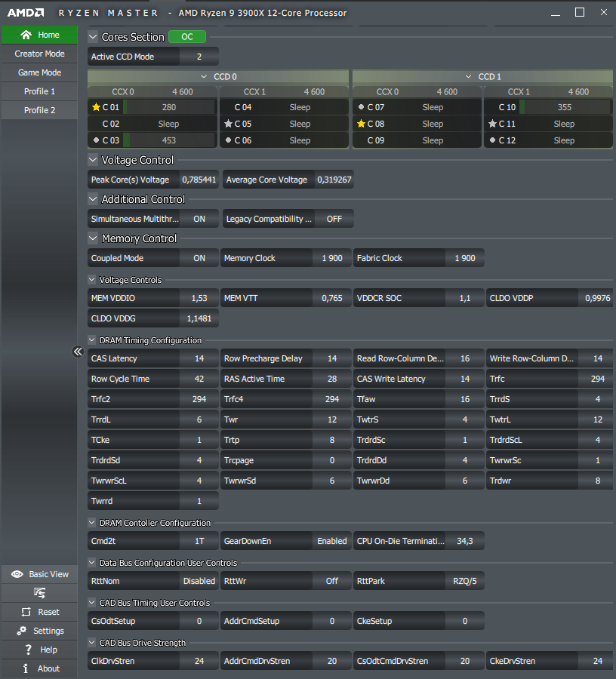This screenshot has width=616, height=679.
Task: Collapse the sidebar with the double-arrow icon
Action: coord(78,351)
